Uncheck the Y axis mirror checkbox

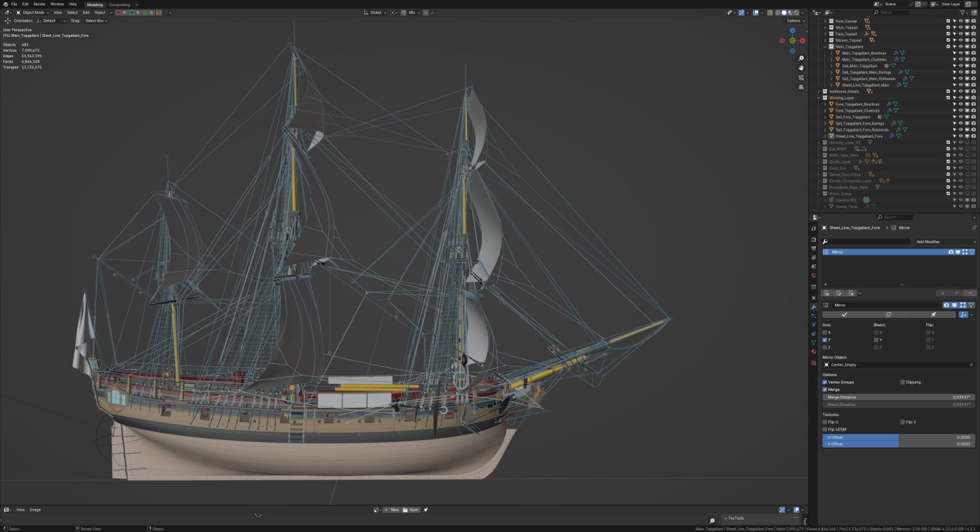[825, 339]
